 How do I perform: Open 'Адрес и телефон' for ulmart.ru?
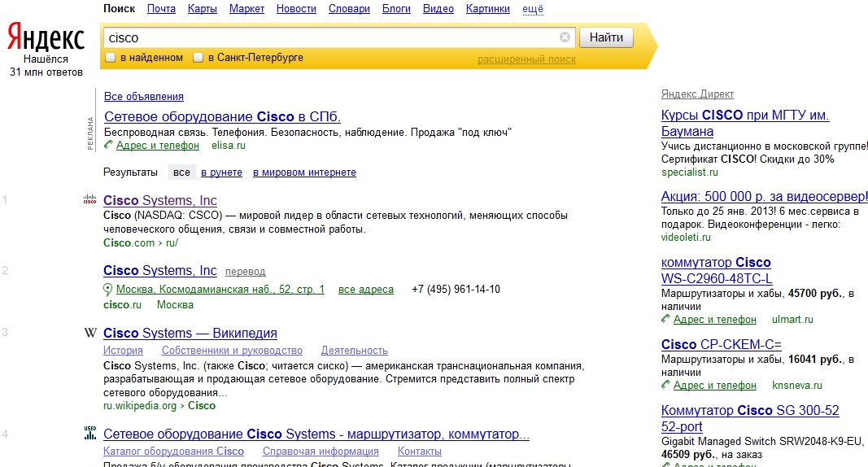pyautogui.click(x=715, y=319)
